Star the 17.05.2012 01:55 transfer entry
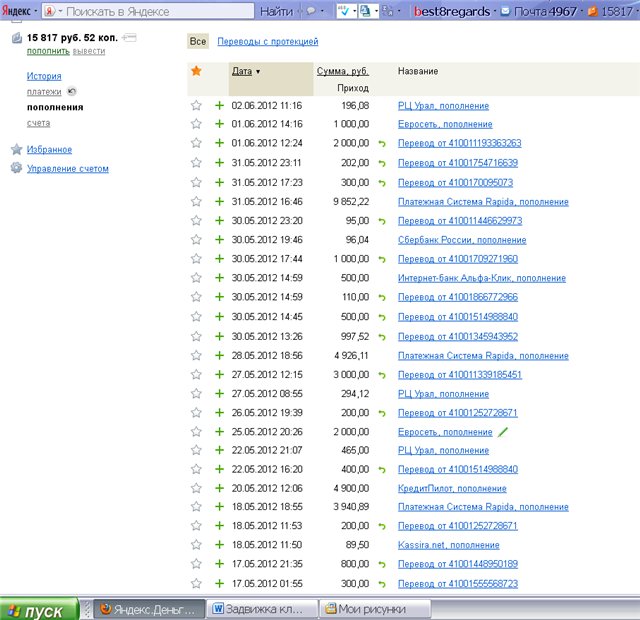 click(196, 583)
